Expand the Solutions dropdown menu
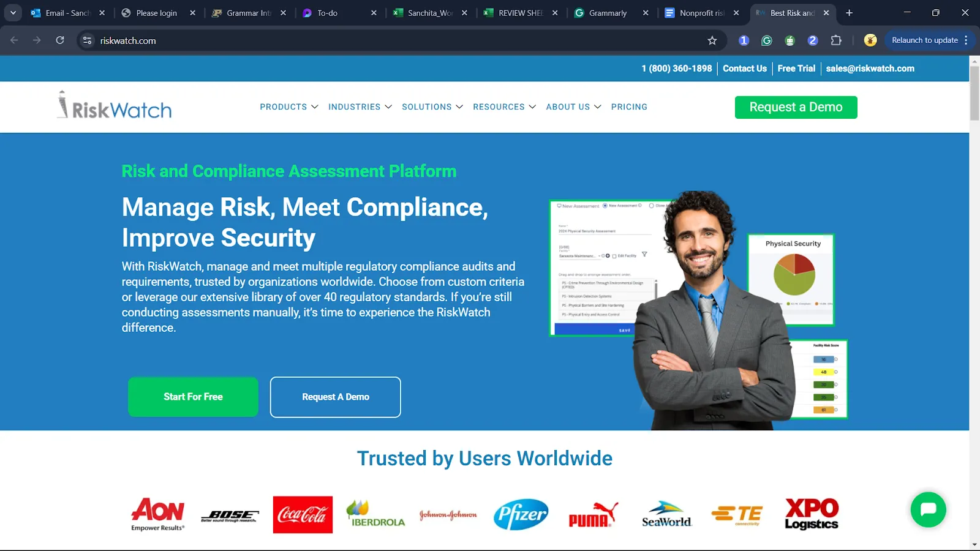 click(x=432, y=107)
